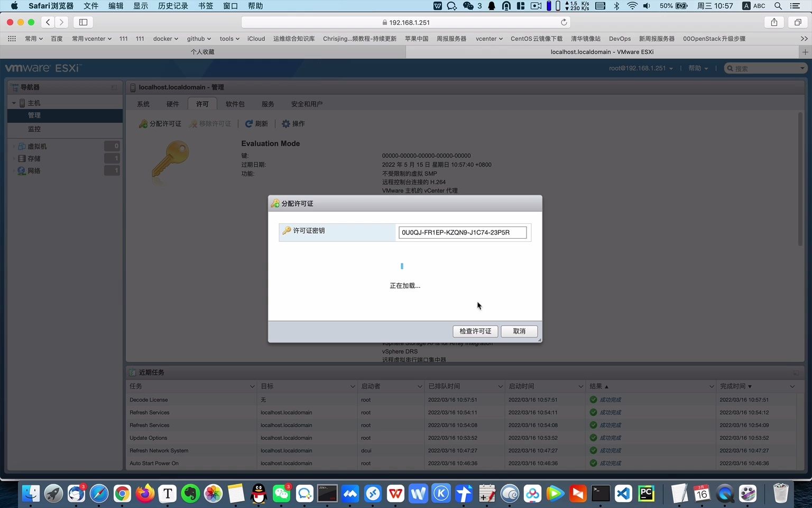This screenshot has height=508, width=812.
Task: Open the Started time column dropdown arrow
Action: [x=580, y=387]
